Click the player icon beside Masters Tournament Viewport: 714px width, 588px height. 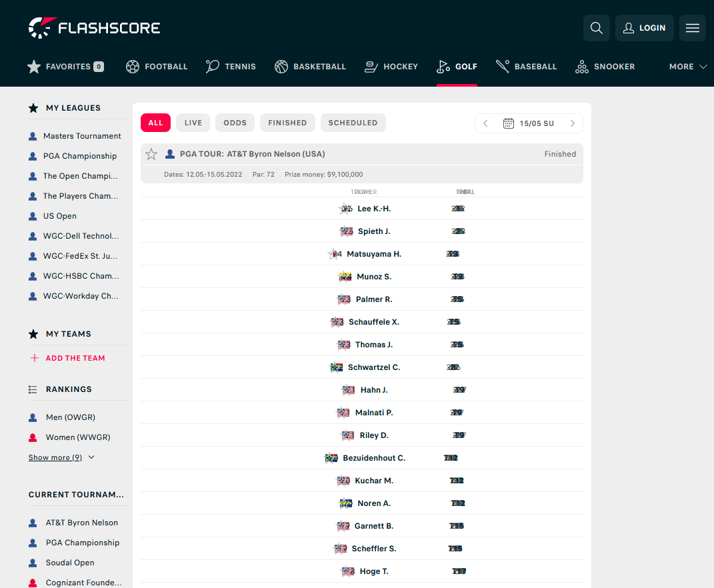point(33,136)
